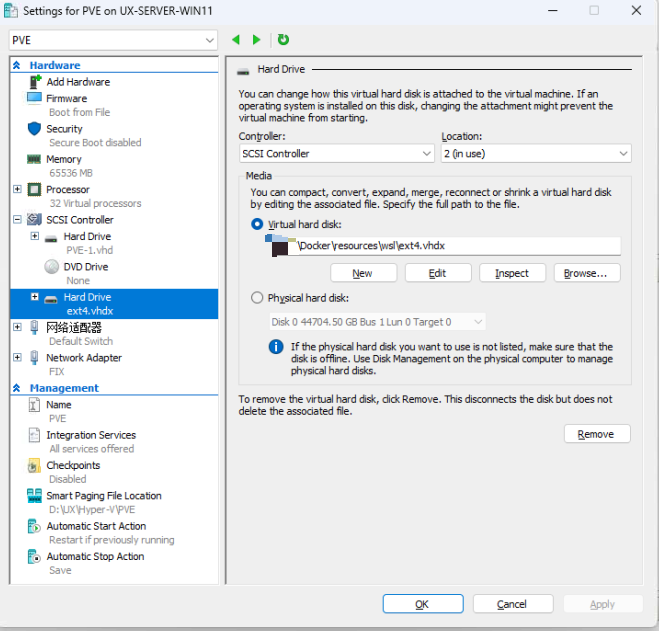The image size is (659, 631).
Task: Open the PVE virtual machine selector dropdown
Action: pyautogui.click(x=112, y=40)
